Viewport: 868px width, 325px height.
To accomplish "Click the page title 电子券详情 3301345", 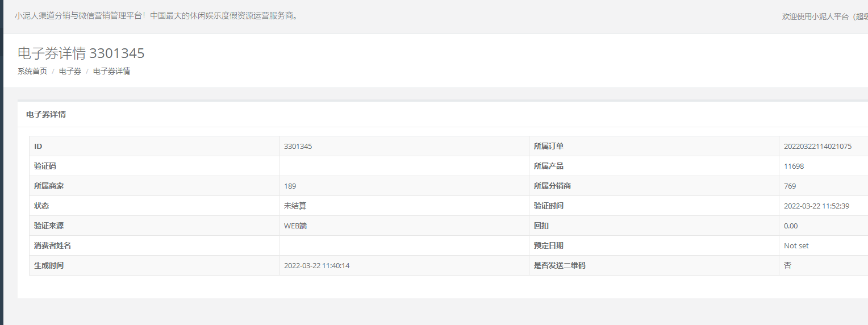I will (x=81, y=53).
